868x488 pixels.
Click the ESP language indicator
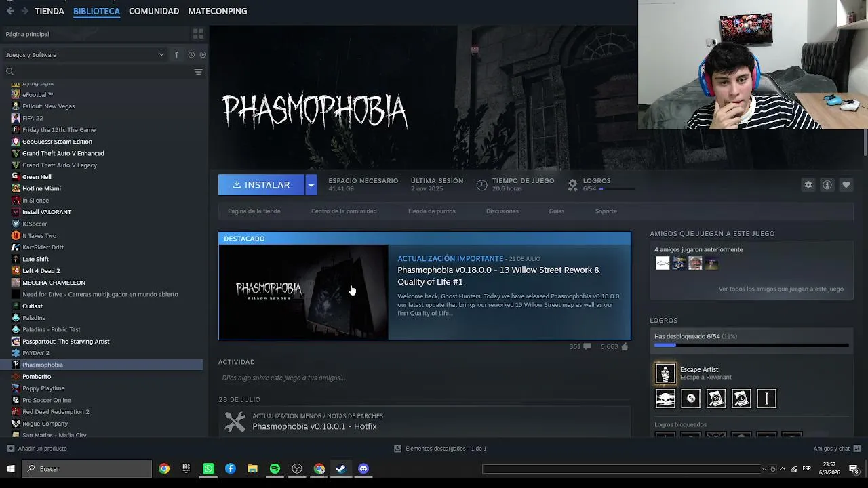[x=807, y=469]
